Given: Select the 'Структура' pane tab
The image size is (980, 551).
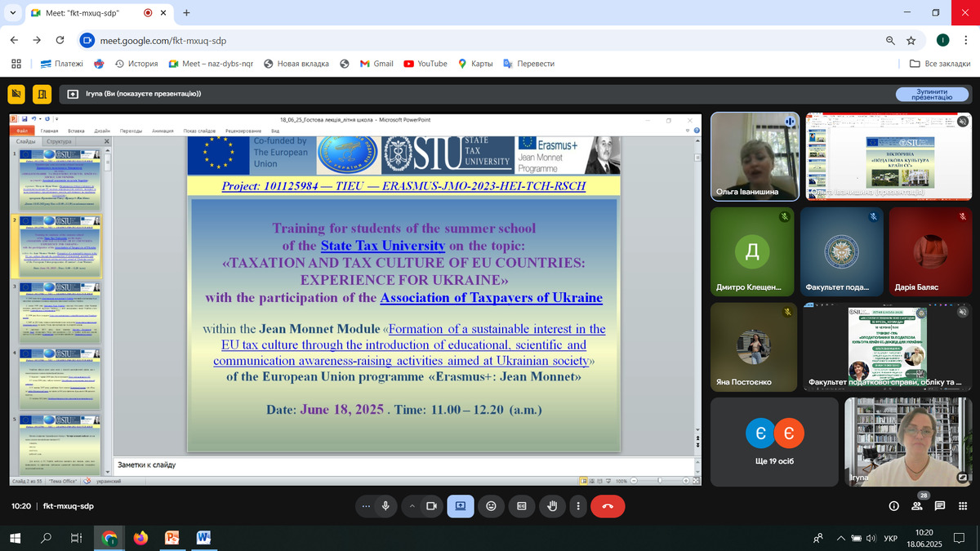Looking at the screenshot, I should click(x=59, y=141).
